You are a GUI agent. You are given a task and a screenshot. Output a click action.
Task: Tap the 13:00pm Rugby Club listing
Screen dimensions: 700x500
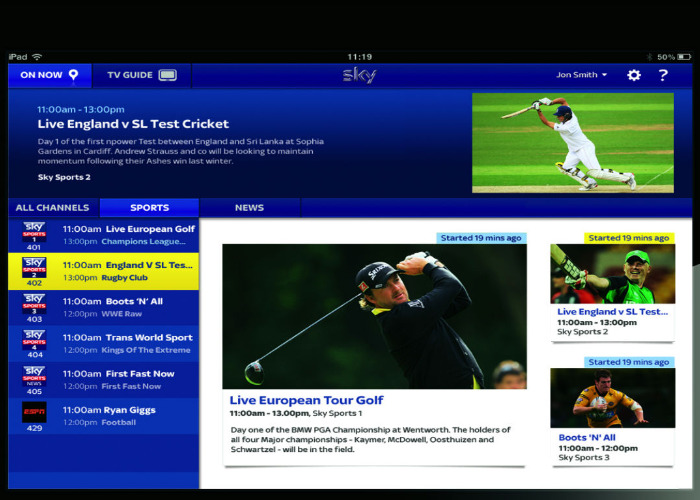click(105, 278)
